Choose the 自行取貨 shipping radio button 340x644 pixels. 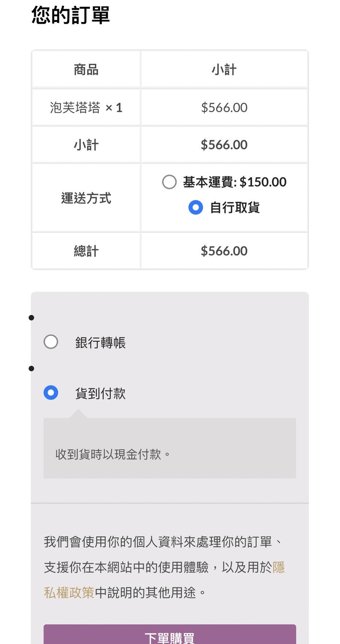click(x=196, y=208)
